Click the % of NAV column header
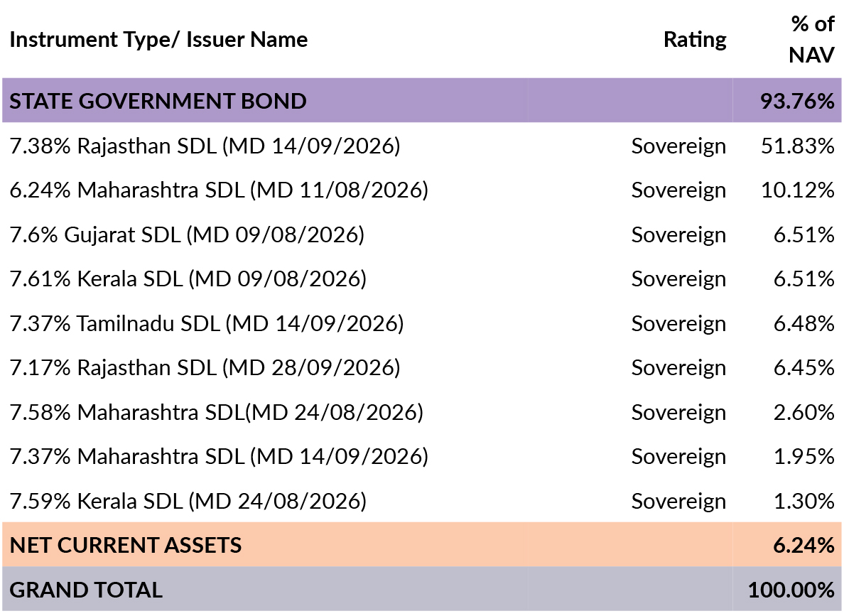Image resolution: width=844 pixels, height=616 pixels. [811, 39]
